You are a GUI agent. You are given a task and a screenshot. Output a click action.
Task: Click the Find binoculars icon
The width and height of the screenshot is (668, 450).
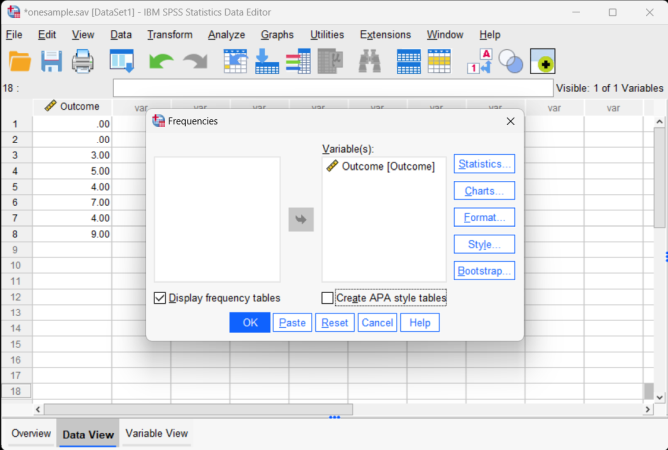[x=369, y=61]
